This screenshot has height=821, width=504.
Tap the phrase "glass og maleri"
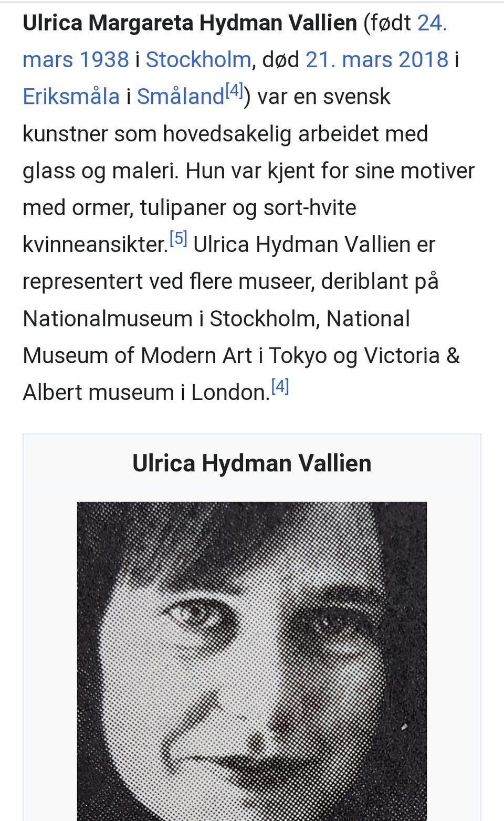(x=100, y=171)
